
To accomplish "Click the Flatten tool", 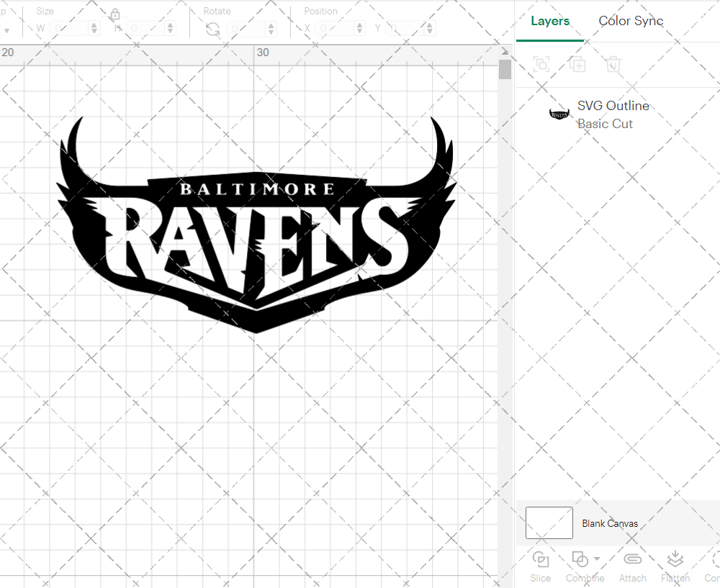I will [675, 566].
